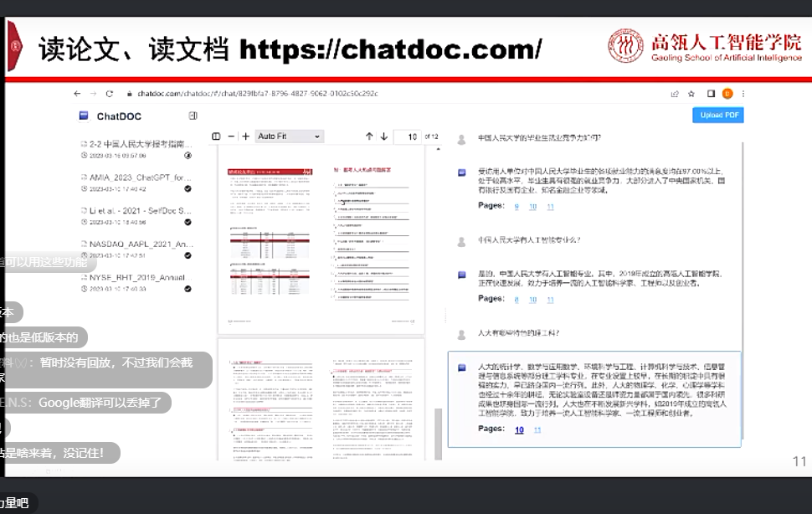Expand Chrome browser menu with three dots
This screenshot has width=812, height=514.
(742, 94)
